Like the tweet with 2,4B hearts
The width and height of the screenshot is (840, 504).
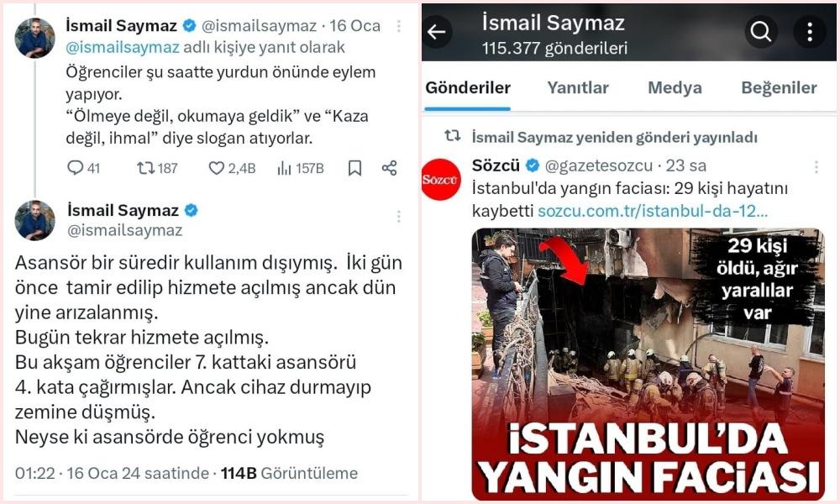[216, 168]
